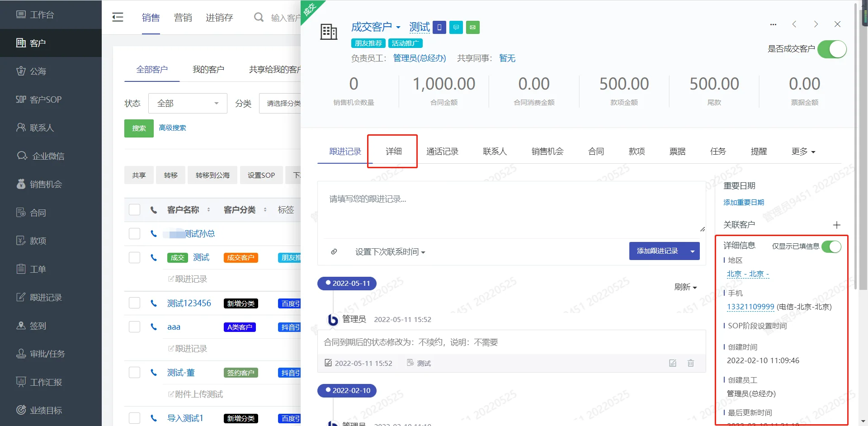The height and width of the screenshot is (426, 868).
Task: Open 公海 in the sidebar
Action: pos(51,71)
